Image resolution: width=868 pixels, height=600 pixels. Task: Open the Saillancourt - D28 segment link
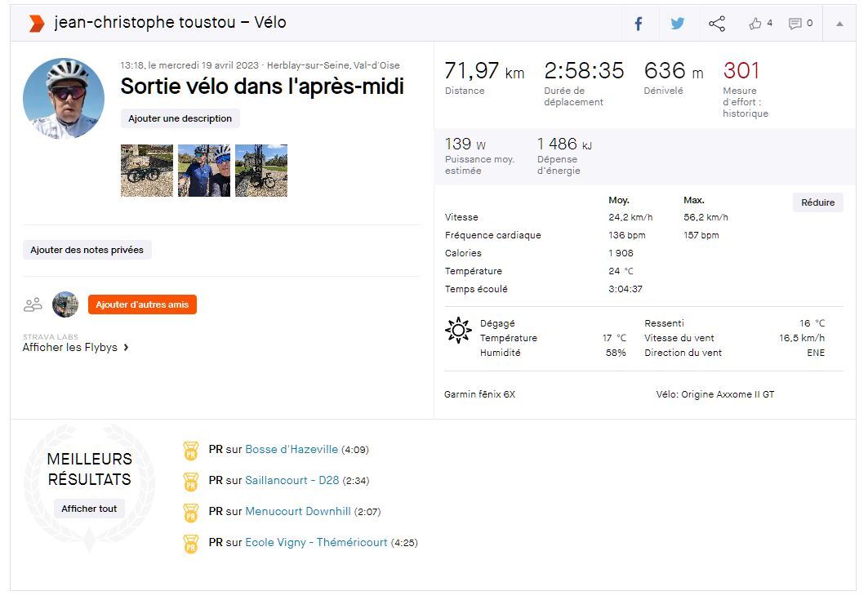pos(292,481)
